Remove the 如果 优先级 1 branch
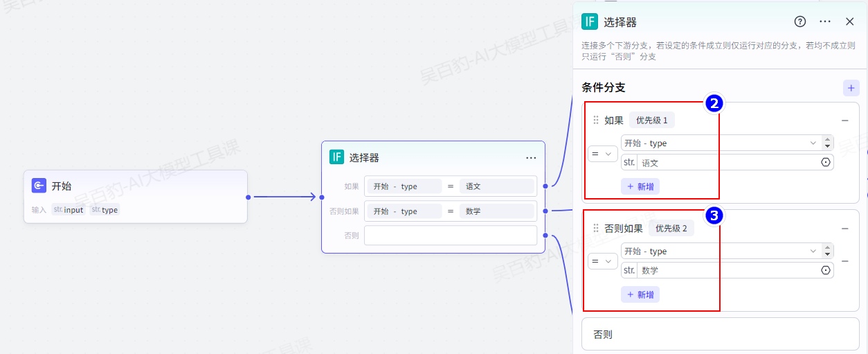 pos(844,121)
